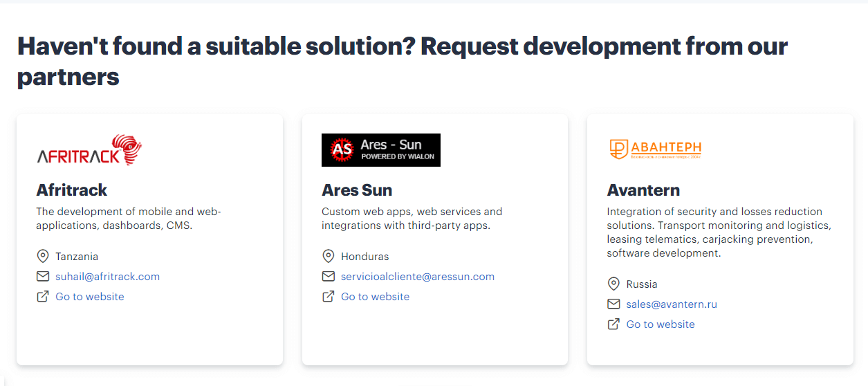
Task: Click the Afritrack logo image
Action: [89, 150]
